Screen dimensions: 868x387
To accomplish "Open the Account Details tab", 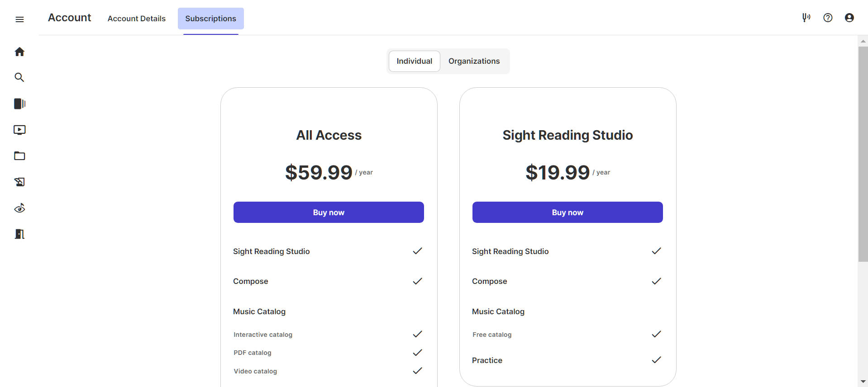I will [x=137, y=19].
